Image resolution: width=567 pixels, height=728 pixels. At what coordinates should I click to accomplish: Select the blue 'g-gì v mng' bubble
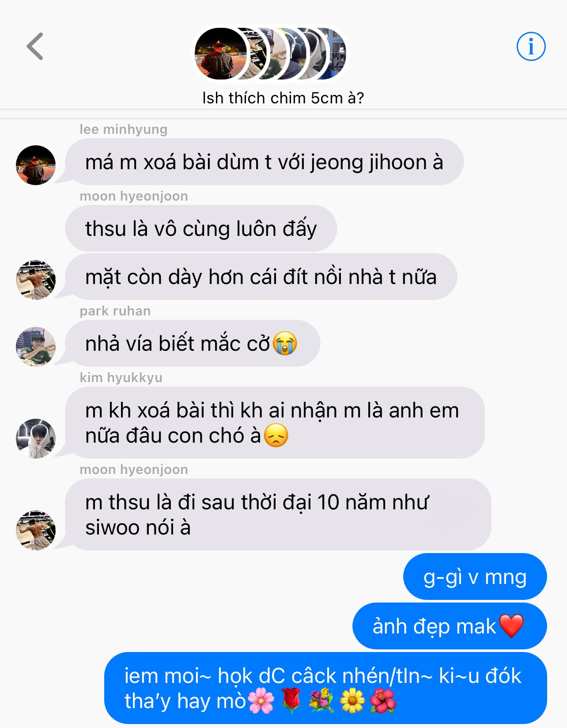click(475, 576)
